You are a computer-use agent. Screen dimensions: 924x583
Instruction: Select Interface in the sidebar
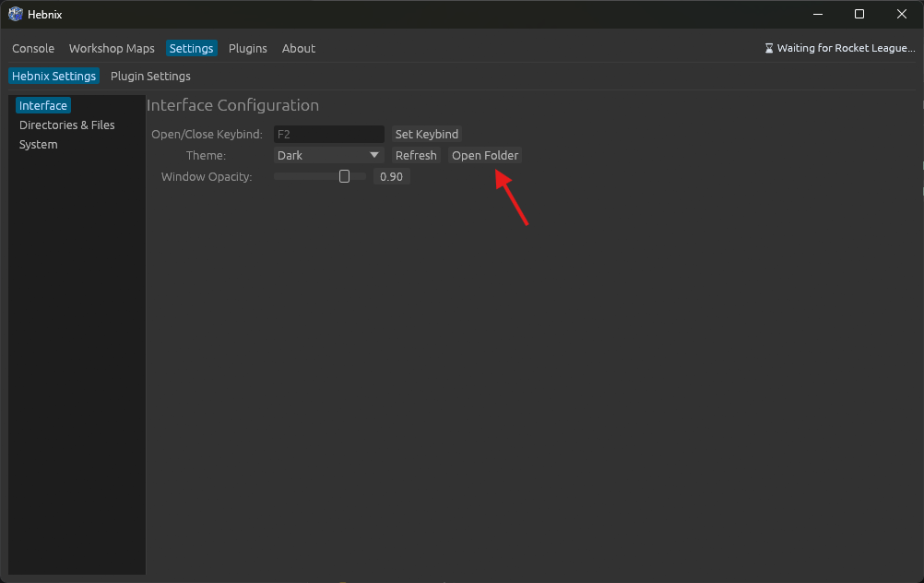click(x=43, y=105)
